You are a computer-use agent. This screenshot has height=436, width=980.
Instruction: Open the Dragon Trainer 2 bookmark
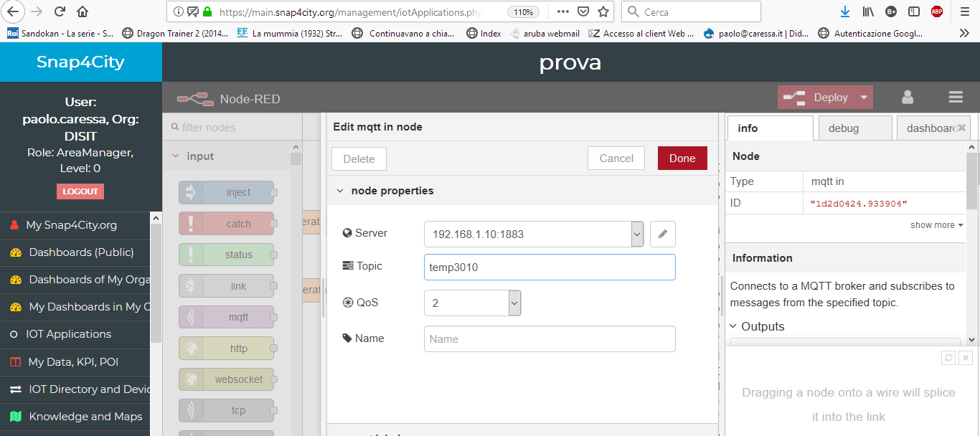point(176,33)
